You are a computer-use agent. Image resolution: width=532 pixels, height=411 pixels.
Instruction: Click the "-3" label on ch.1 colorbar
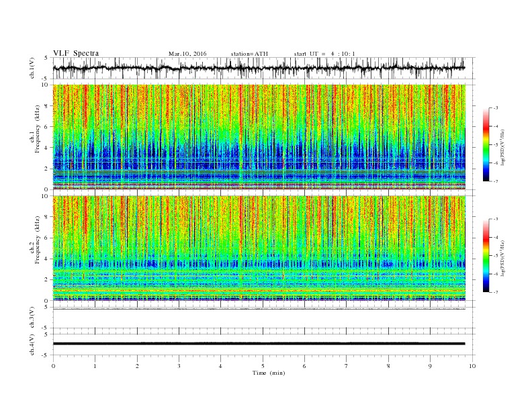[x=495, y=108]
